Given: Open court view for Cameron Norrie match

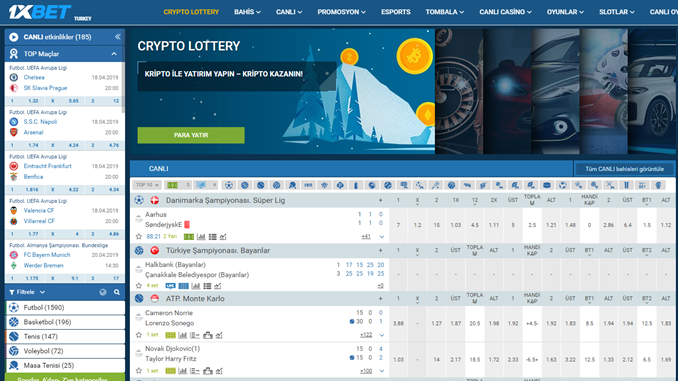Looking at the screenshot, I should coord(170,335).
